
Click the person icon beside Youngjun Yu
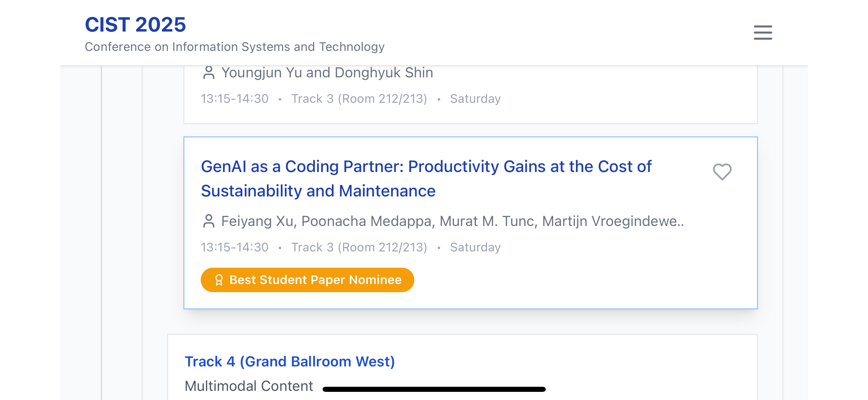pyautogui.click(x=209, y=73)
